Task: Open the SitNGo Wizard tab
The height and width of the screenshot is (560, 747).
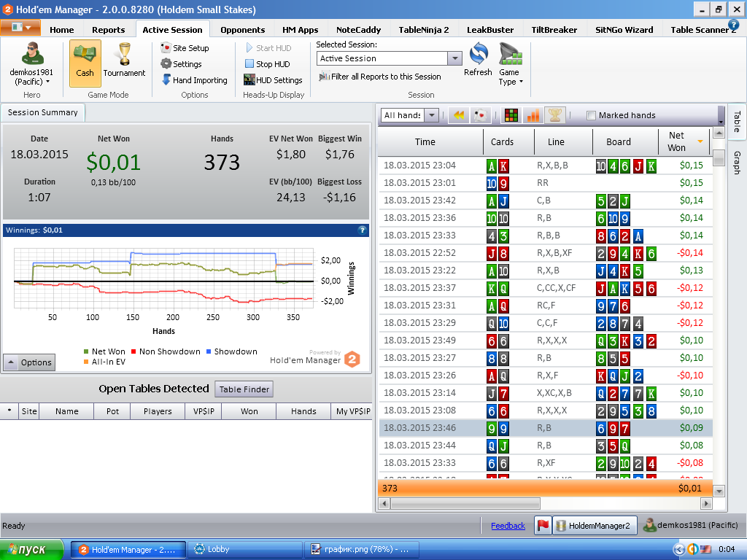Action: pos(624,29)
